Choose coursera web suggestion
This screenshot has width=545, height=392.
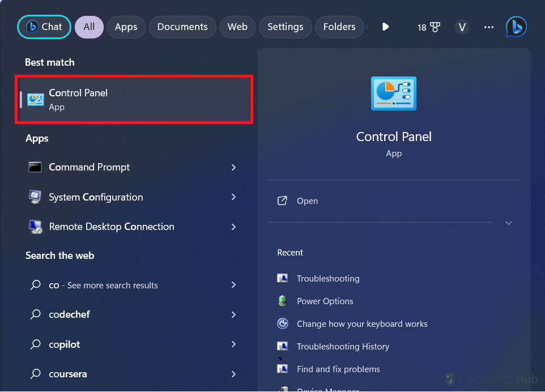tap(134, 374)
